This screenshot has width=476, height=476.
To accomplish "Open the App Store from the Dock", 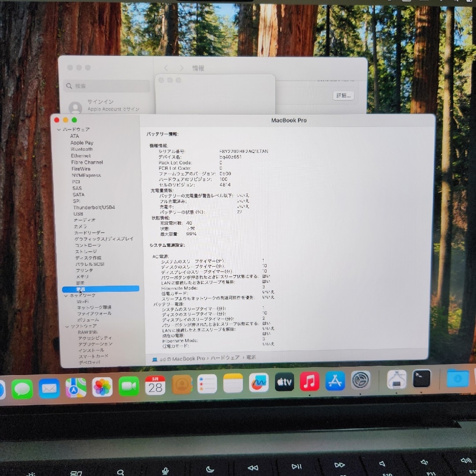I will pos(335,380).
